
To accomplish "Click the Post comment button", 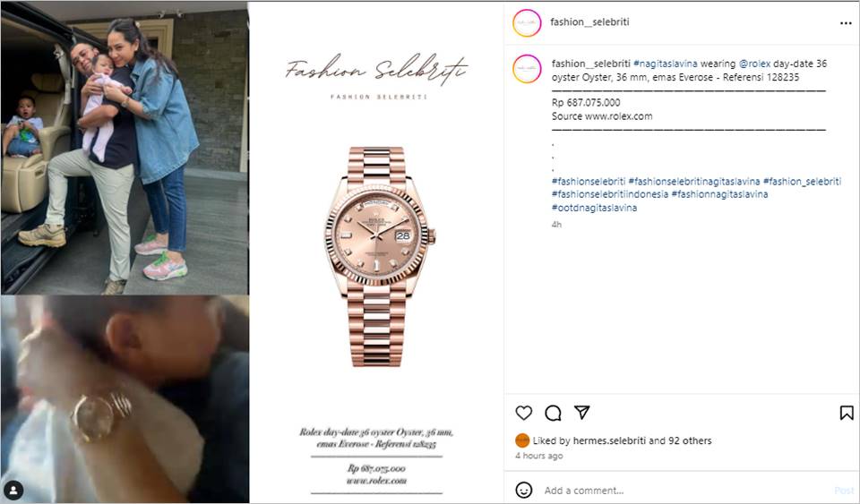I will [844, 491].
